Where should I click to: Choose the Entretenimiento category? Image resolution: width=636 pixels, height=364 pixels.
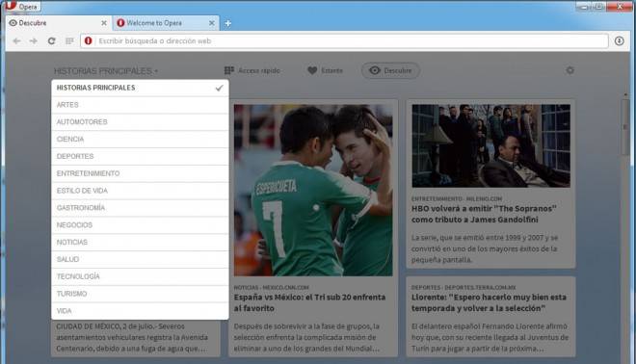click(140, 173)
